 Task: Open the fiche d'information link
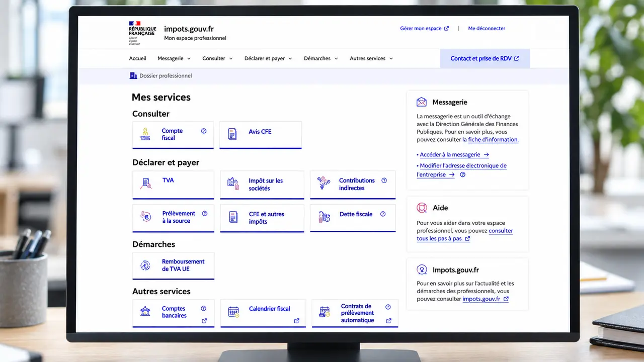[493, 140]
